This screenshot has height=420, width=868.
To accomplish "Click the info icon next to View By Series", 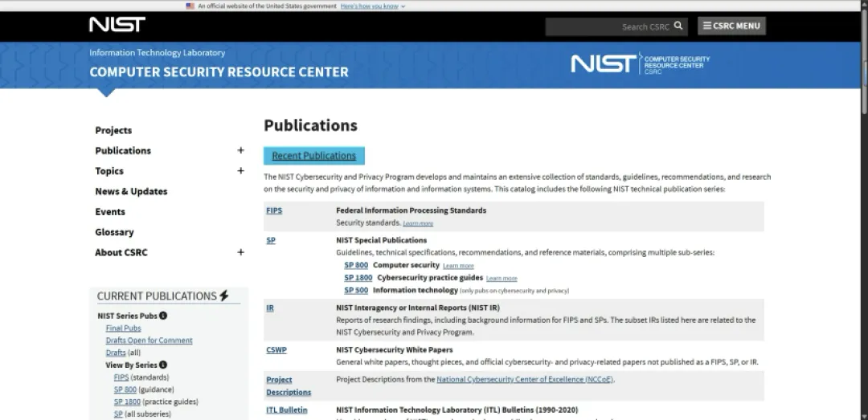I will [162, 365].
